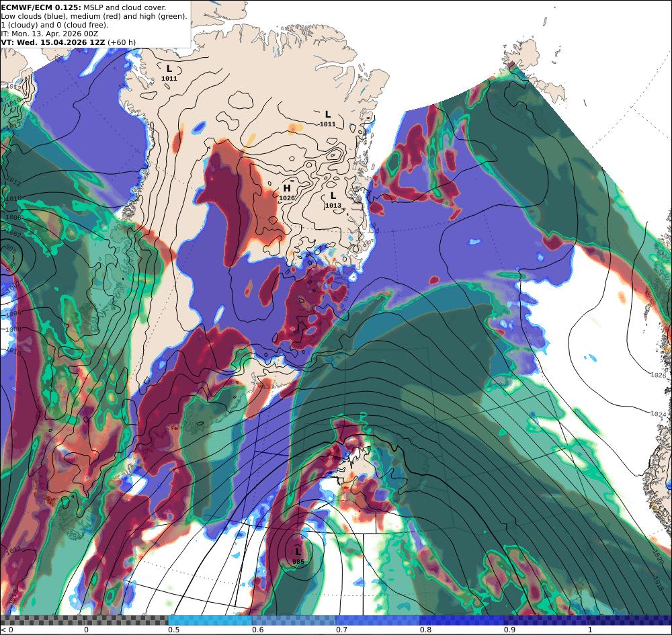Pick the 0.7–0.8 colorbar segment
The height and width of the screenshot is (635, 672).
click(x=378, y=620)
